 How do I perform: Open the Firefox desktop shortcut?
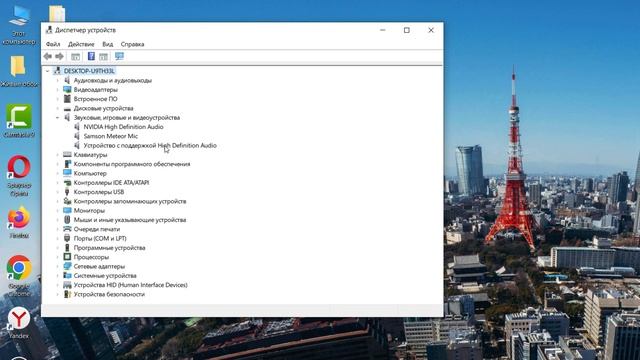[19, 222]
